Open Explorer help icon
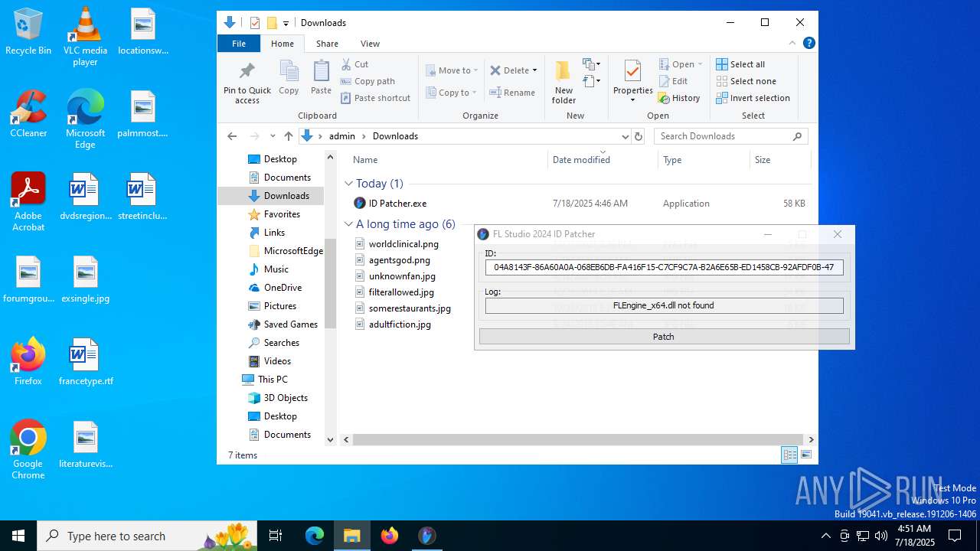Image resolution: width=980 pixels, height=551 pixels. 808,44
